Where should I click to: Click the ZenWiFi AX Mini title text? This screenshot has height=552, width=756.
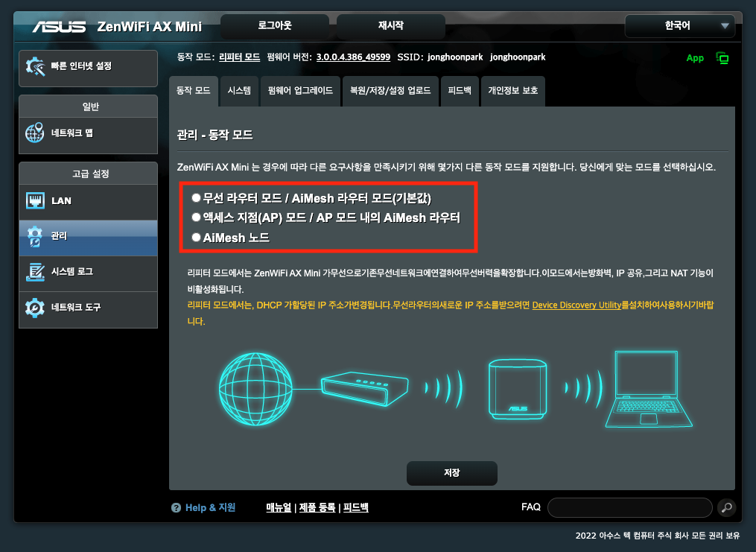coord(150,27)
